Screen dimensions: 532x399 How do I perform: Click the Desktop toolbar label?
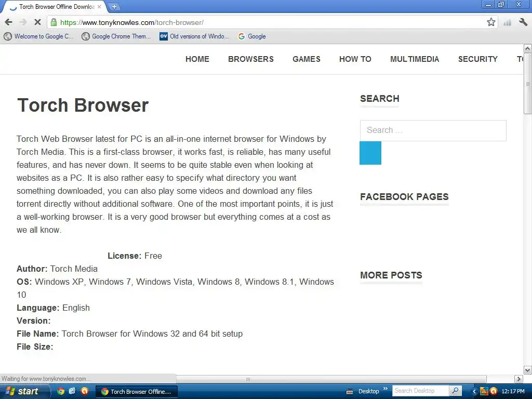click(x=368, y=391)
